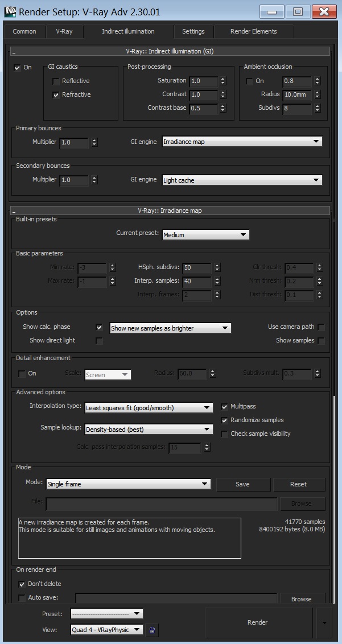Collapse the Indirect illumination (GI) rollout
Viewport: 342px width, 644px height.
pyautogui.click(x=171, y=51)
